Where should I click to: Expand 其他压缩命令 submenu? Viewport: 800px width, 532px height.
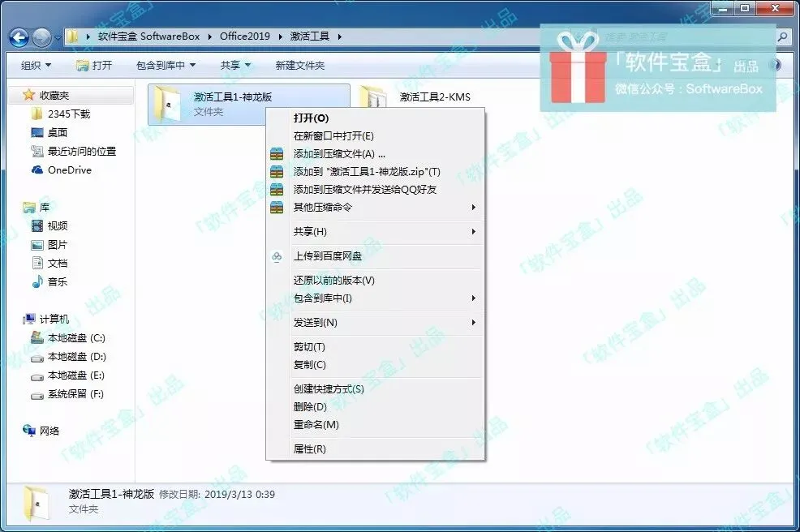pos(376,207)
